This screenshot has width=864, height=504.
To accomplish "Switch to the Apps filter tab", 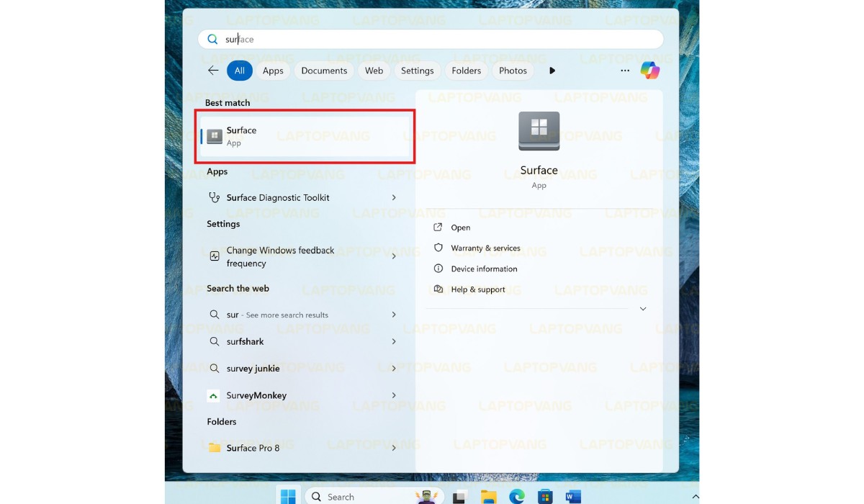I will click(273, 71).
